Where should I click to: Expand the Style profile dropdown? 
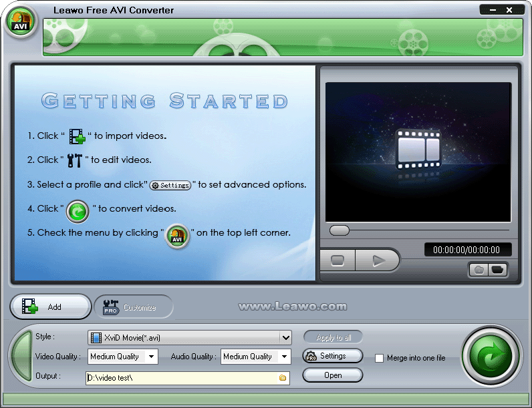point(285,338)
